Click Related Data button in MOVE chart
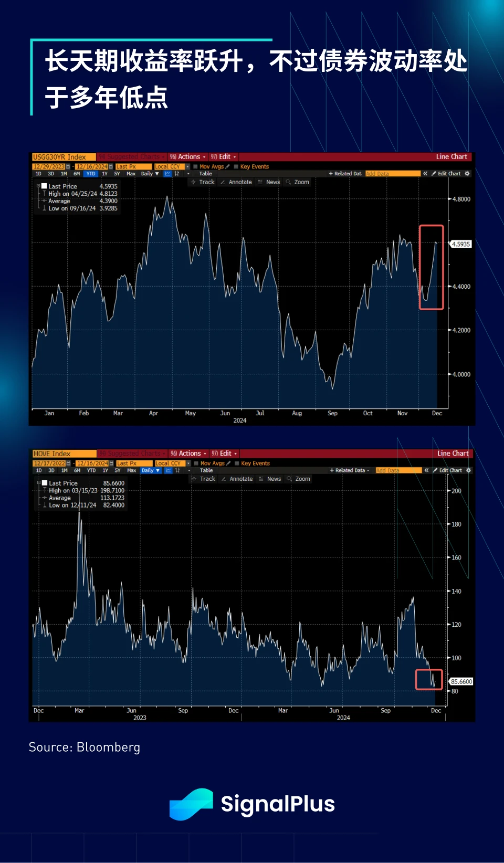504x863 pixels. tap(349, 470)
